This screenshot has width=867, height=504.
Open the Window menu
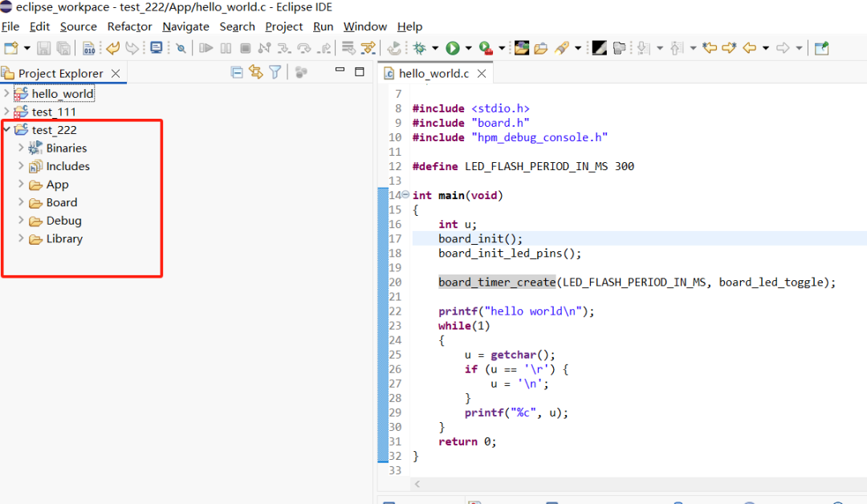pyautogui.click(x=365, y=26)
